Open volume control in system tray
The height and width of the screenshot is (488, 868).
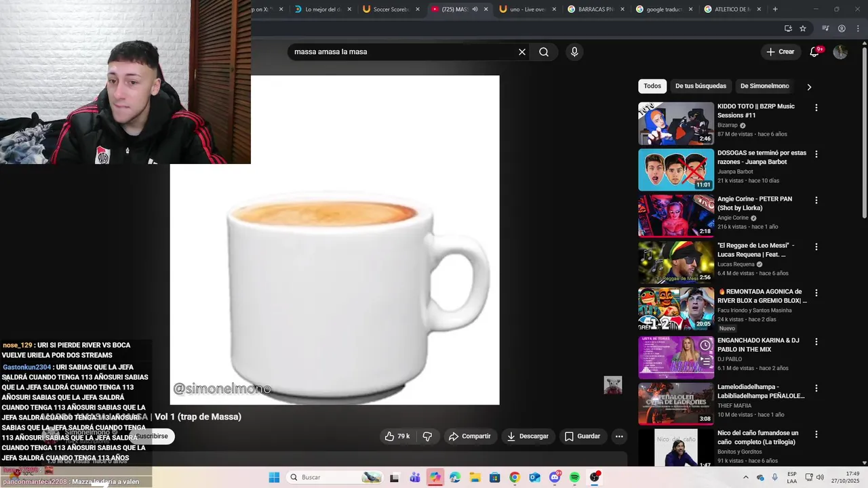(818, 477)
